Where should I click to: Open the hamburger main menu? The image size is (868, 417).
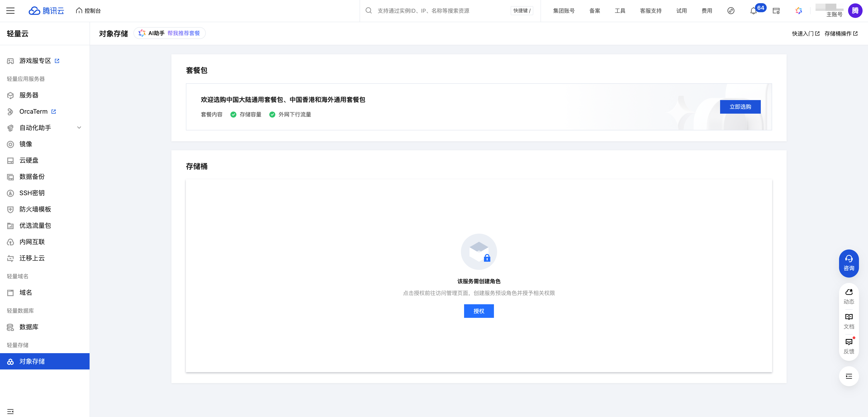tap(10, 11)
